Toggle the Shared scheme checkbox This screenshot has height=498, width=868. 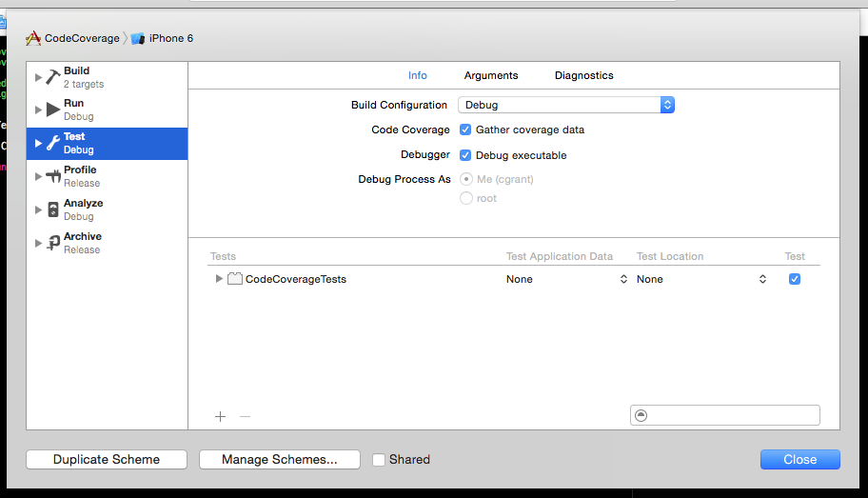pos(379,460)
